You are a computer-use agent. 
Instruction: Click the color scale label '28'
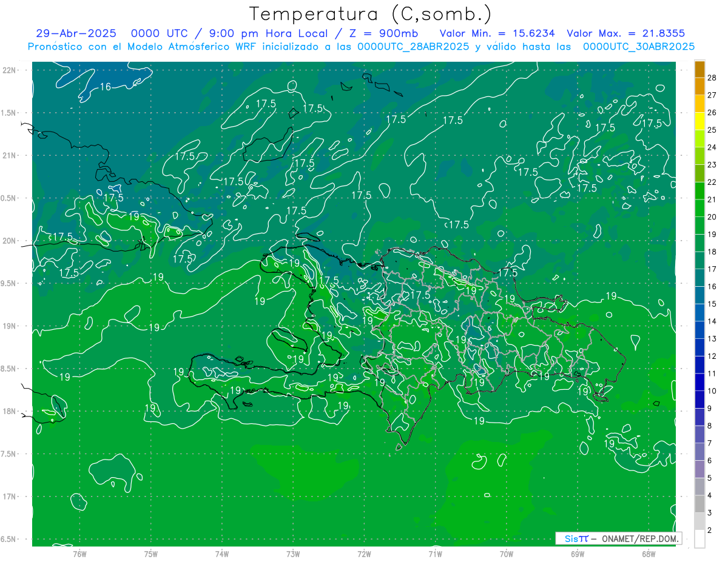click(712, 78)
